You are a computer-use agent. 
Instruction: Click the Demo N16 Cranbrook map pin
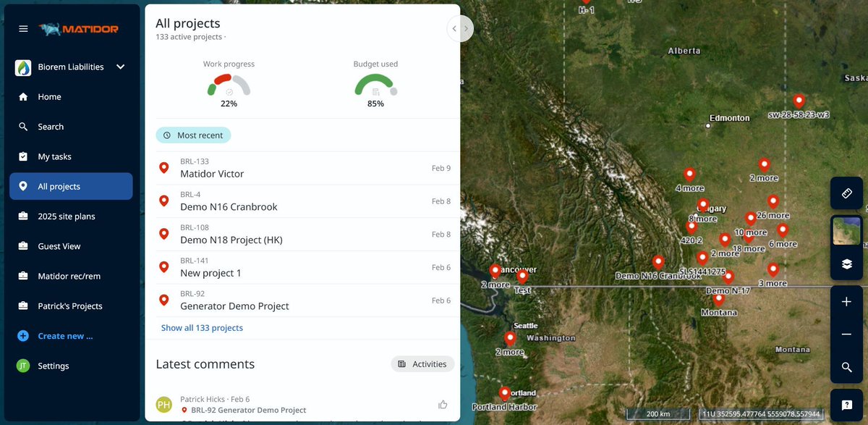click(x=658, y=262)
